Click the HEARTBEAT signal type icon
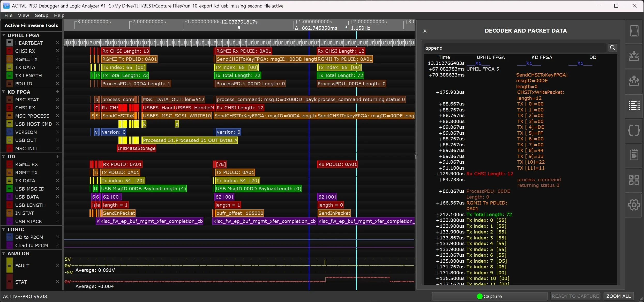This screenshot has width=644, height=302. click(10, 43)
